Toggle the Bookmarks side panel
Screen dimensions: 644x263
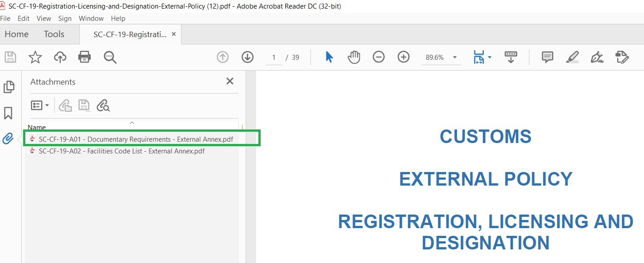pos(8,113)
